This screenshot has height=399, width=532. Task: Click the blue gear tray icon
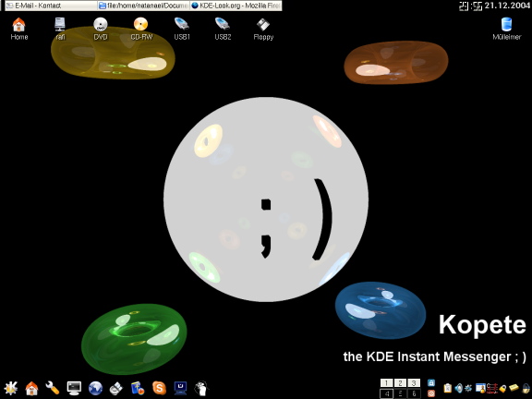click(468, 388)
